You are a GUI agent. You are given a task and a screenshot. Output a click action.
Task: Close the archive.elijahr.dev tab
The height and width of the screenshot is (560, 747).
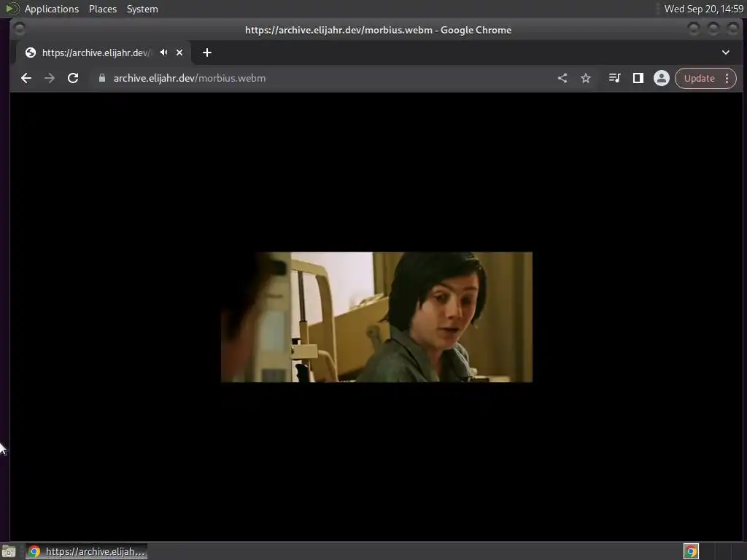[179, 52]
